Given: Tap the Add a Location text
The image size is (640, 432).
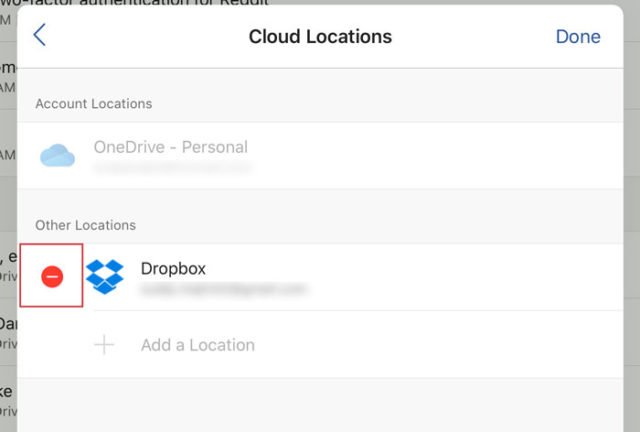Looking at the screenshot, I should pyautogui.click(x=198, y=345).
